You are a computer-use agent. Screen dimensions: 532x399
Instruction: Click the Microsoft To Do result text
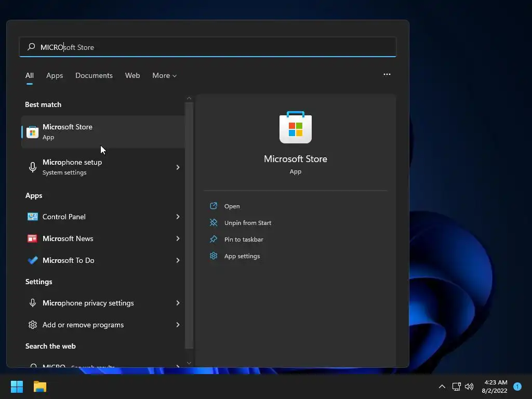point(69,260)
